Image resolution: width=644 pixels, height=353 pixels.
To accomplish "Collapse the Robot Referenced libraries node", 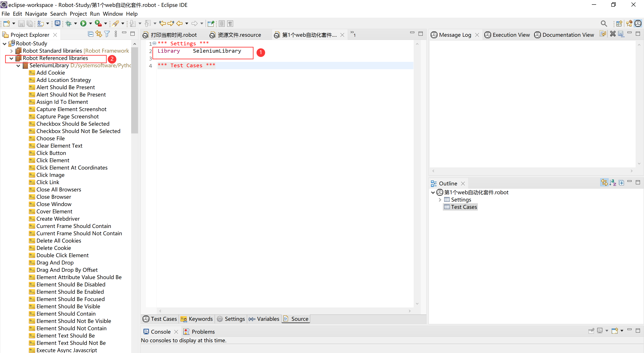I will click(x=12, y=58).
